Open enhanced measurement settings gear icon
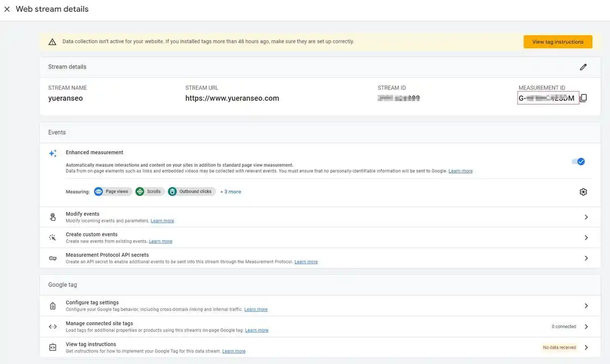 (x=583, y=192)
